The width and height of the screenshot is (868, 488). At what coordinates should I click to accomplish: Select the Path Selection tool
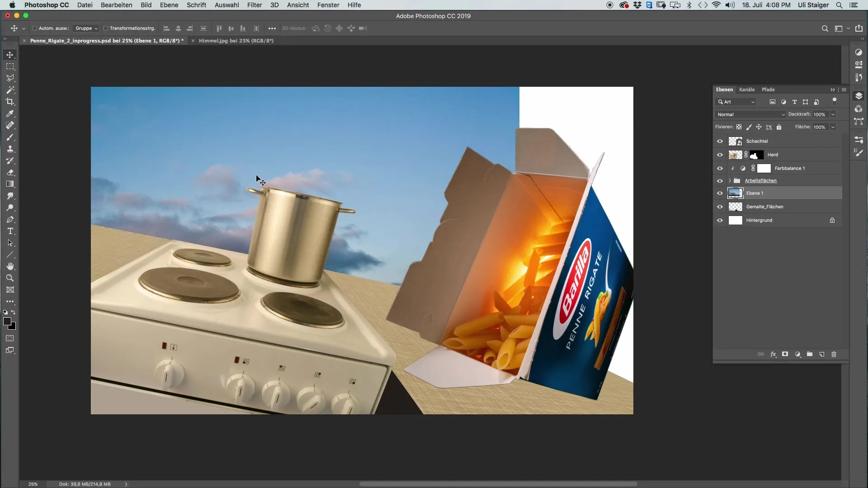tap(10, 243)
